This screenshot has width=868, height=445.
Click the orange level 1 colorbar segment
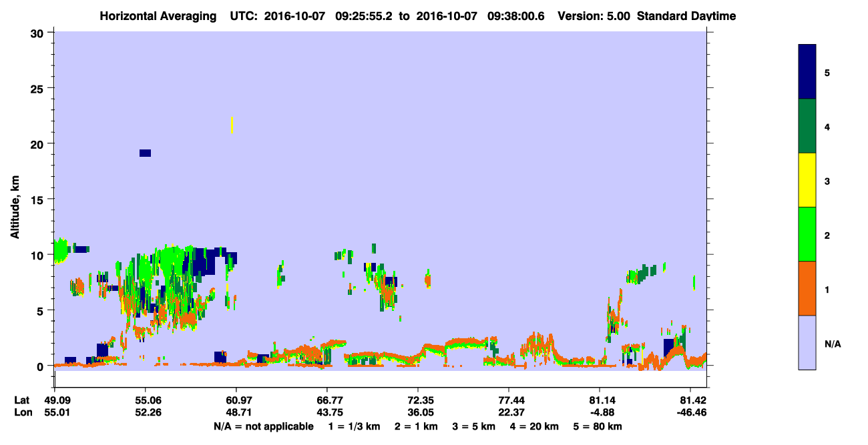tap(807, 288)
